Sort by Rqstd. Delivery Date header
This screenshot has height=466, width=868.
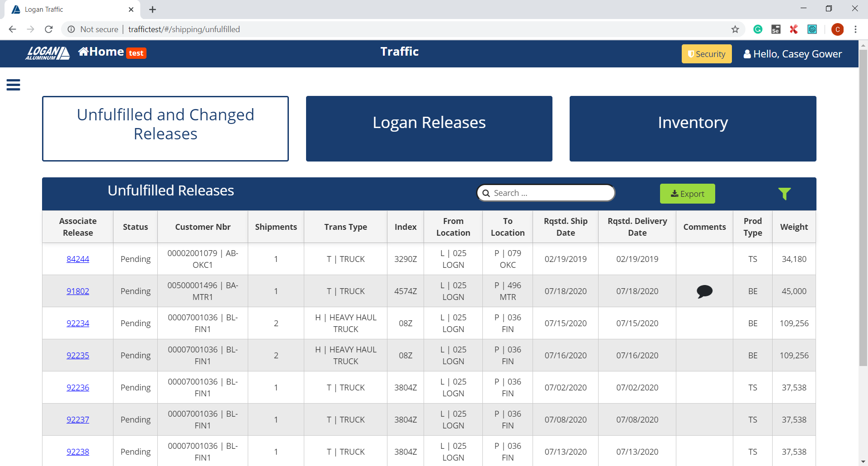[637, 227]
